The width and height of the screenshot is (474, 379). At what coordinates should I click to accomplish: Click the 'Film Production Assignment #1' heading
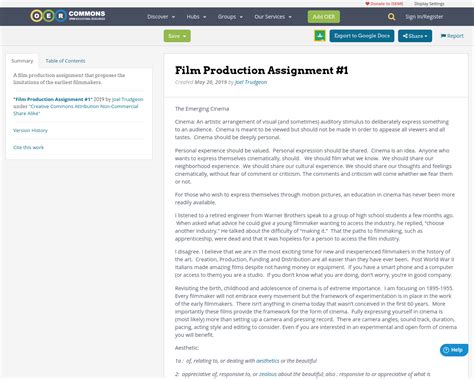262,70
